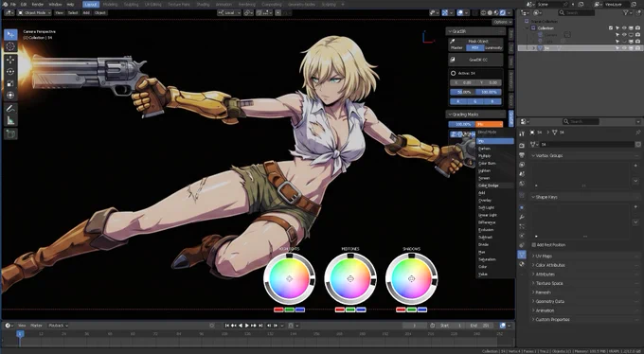Click the Mask Object eyedropper icon

[x=453, y=42]
